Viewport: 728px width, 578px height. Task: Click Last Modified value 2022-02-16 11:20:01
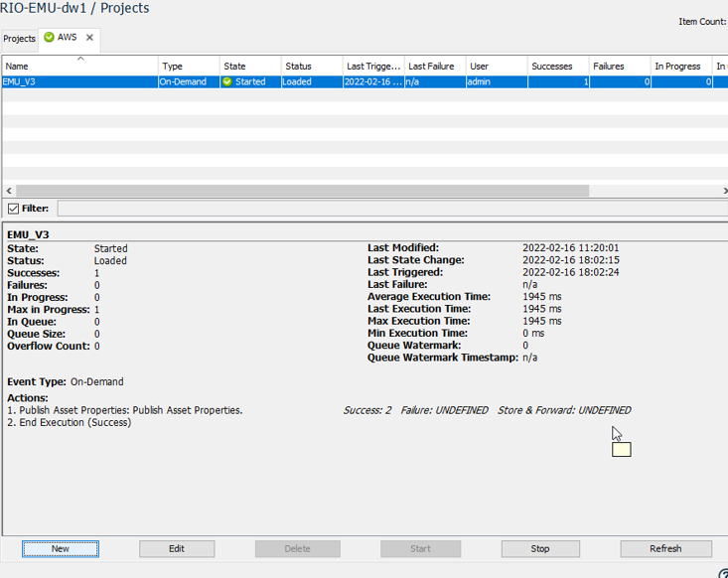tap(571, 248)
